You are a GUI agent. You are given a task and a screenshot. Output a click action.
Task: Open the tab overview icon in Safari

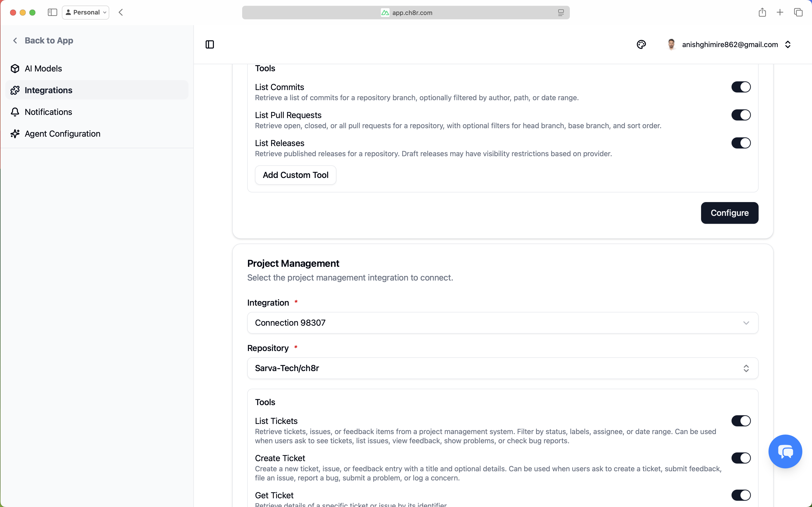[798, 12]
